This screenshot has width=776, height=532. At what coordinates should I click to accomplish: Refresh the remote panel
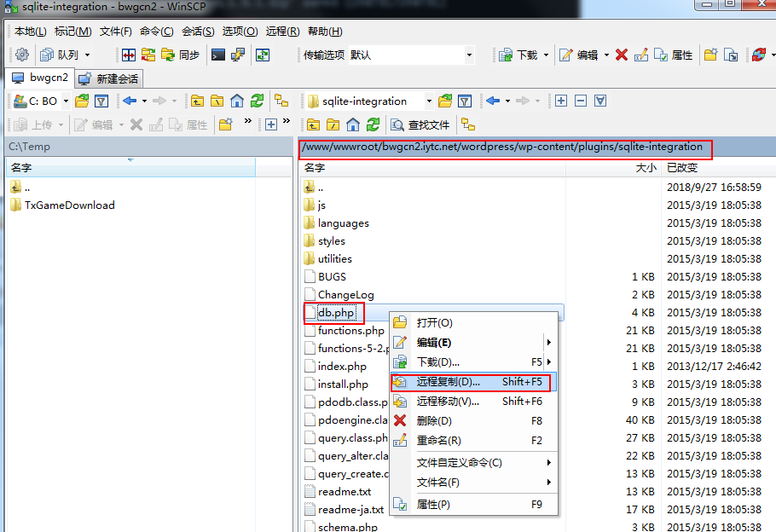point(373,124)
